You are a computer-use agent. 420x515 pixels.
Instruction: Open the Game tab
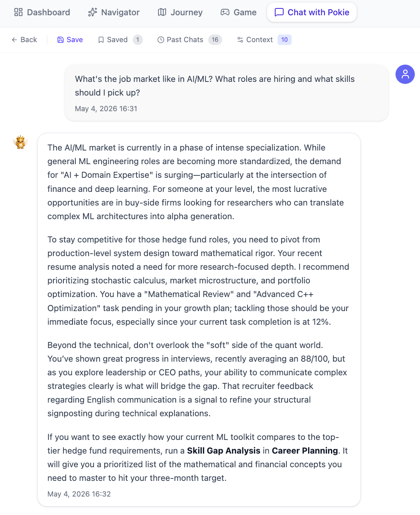tap(239, 12)
